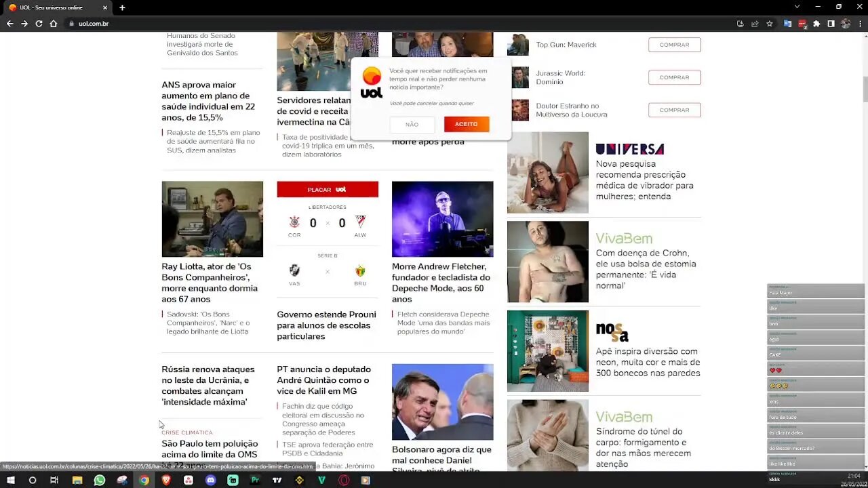Open Windows Search from taskbar
The height and width of the screenshot is (488, 868).
pos(32,481)
